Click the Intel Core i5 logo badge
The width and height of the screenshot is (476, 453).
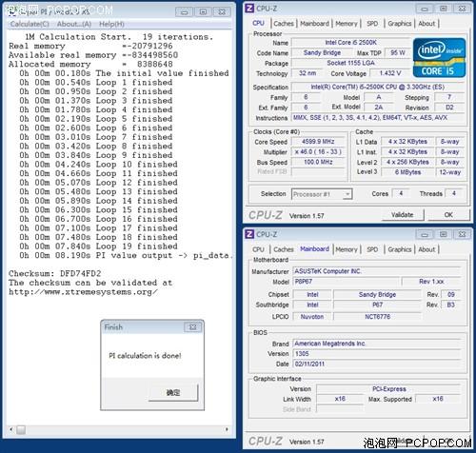[x=439, y=57]
